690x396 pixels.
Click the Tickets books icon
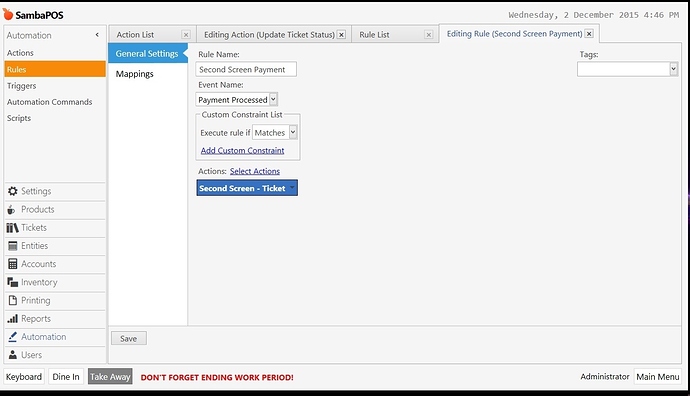pyautogui.click(x=12, y=227)
